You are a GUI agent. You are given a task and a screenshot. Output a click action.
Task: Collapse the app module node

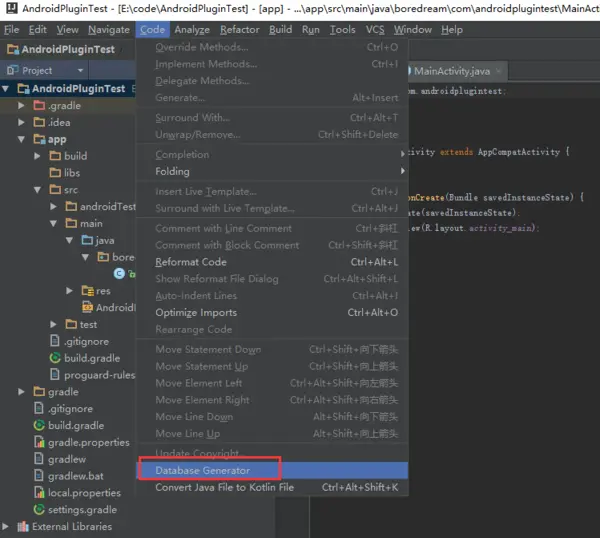click(21, 139)
